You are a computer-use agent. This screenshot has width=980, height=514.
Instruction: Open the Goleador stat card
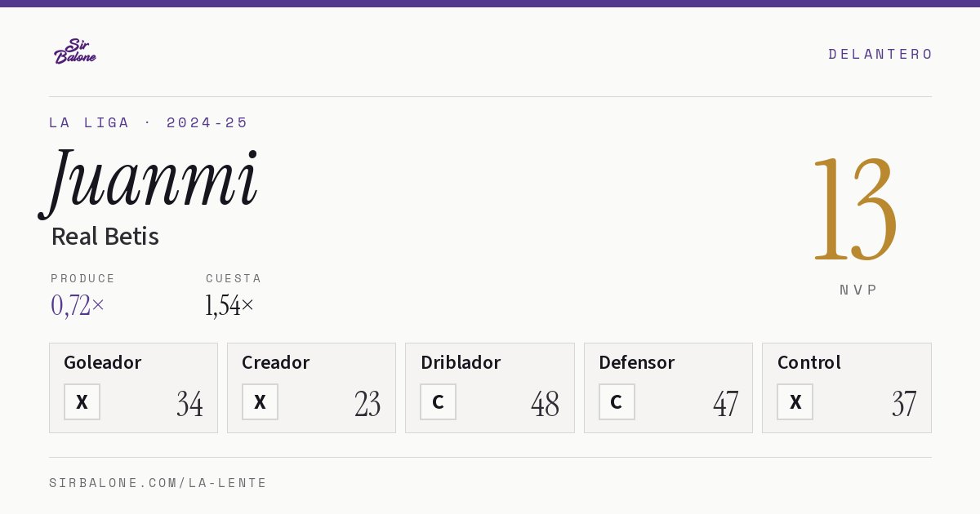point(133,388)
